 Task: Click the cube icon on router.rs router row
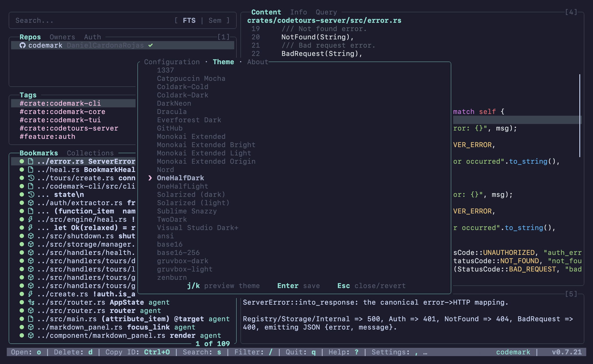(x=31, y=311)
